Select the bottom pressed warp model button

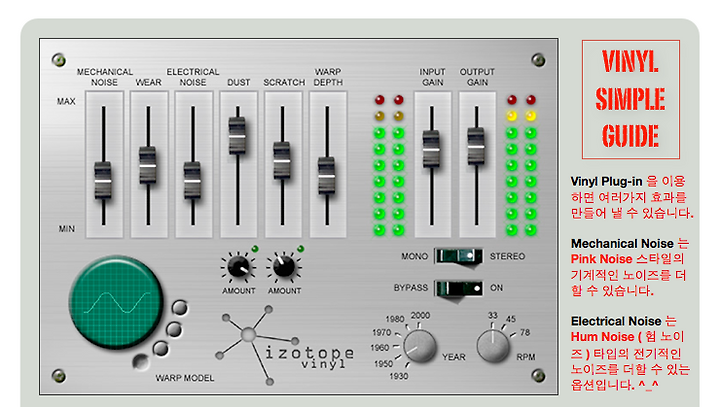(x=141, y=362)
